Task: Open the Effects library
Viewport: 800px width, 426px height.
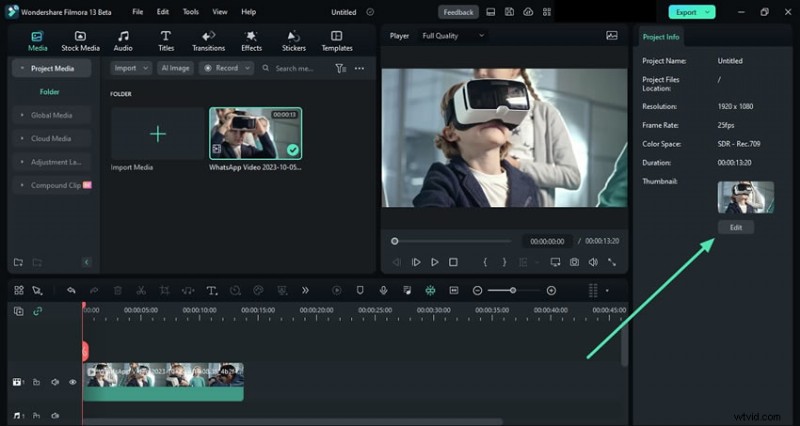Action: [251, 40]
